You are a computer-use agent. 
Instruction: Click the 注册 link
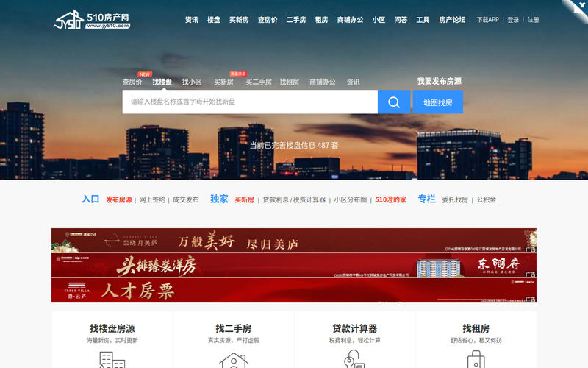(x=534, y=20)
